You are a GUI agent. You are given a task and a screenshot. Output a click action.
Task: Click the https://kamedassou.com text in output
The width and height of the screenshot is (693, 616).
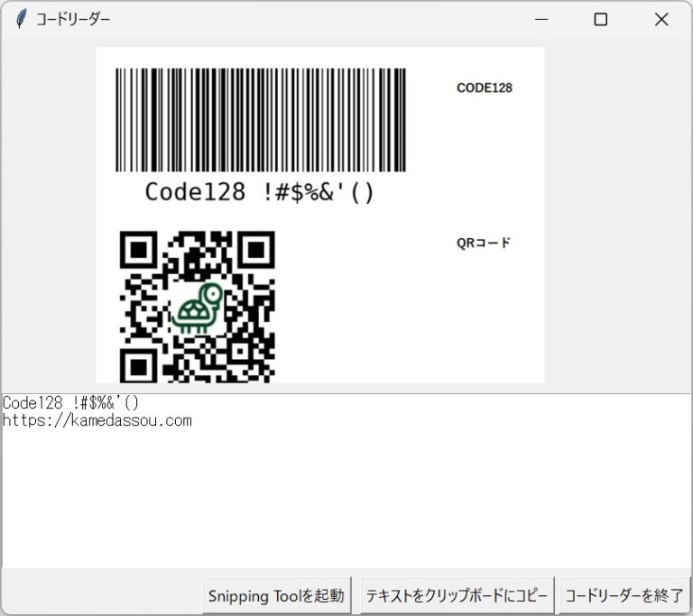click(97, 419)
